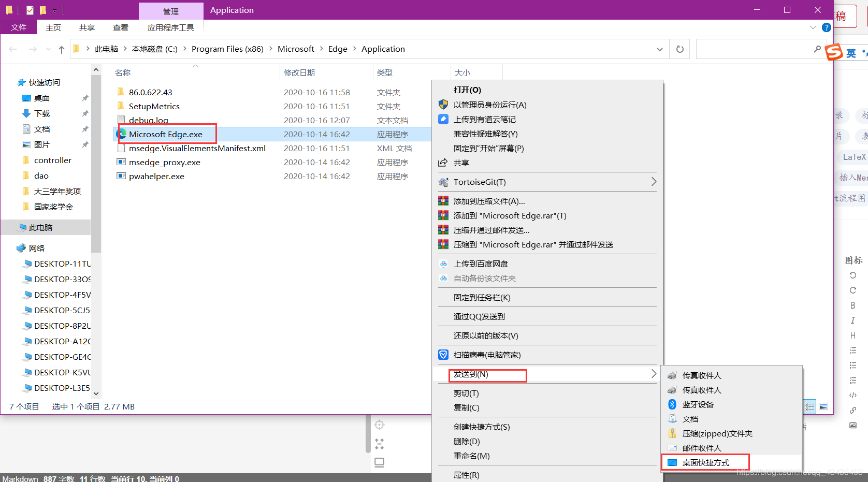The width and height of the screenshot is (868, 482).
Task: Click Open (O) in context menu
Action: coord(547,90)
